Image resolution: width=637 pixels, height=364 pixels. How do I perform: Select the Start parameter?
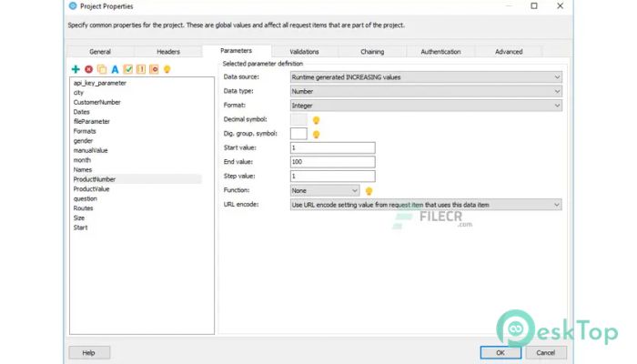tap(80, 227)
